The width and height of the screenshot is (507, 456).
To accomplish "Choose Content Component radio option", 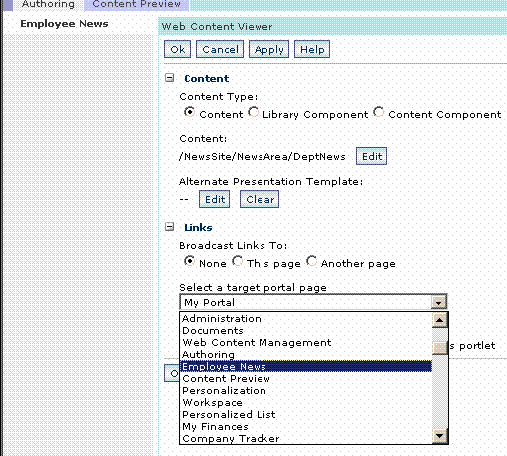I will 379,112.
